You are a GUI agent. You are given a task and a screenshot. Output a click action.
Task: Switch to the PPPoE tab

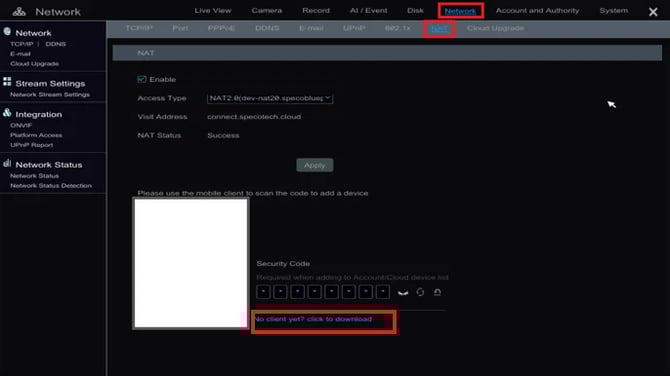[221, 28]
